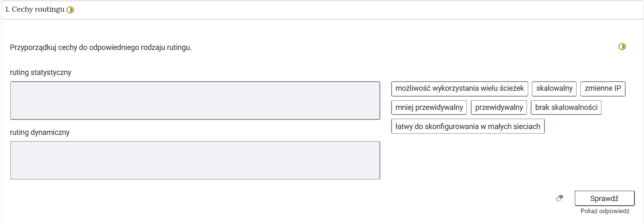This screenshot has height=224, width=644.
Task: Collapse the "1. Cechy routingu" section header
Action: tap(35, 10)
